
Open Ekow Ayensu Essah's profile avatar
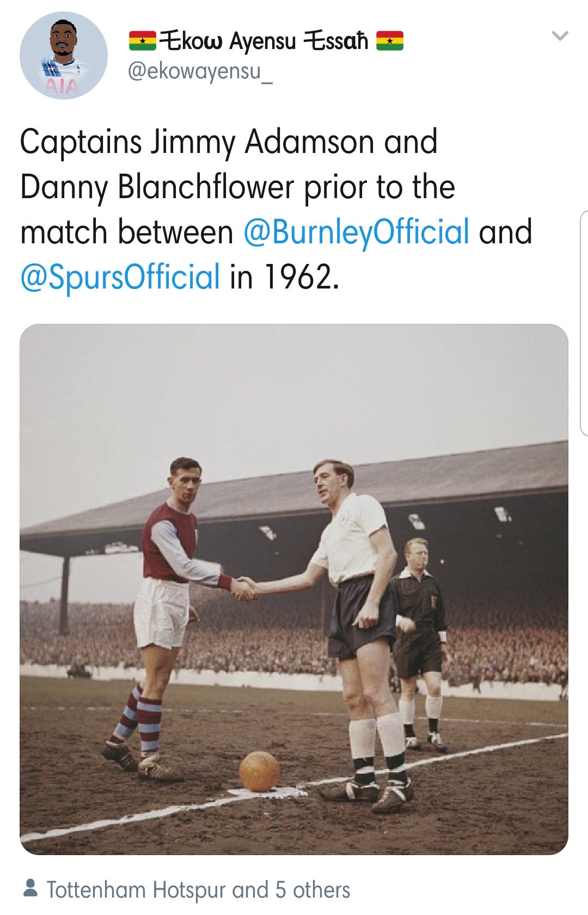pyautogui.click(x=64, y=56)
